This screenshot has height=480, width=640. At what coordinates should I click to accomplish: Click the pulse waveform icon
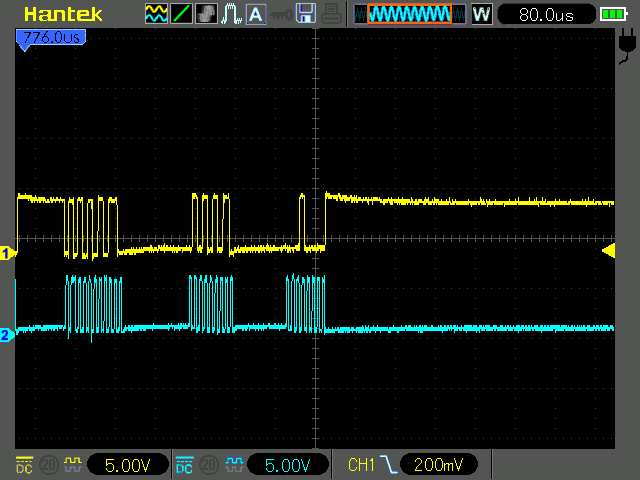pyautogui.click(x=231, y=14)
